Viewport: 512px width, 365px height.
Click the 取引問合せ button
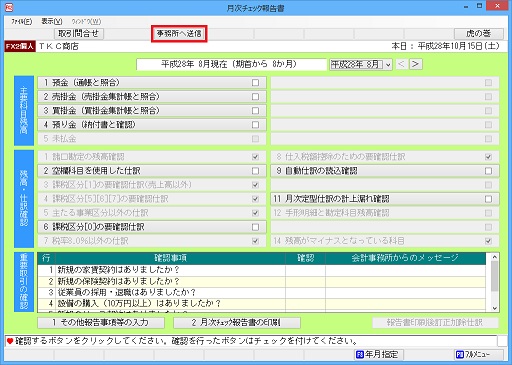(x=79, y=34)
